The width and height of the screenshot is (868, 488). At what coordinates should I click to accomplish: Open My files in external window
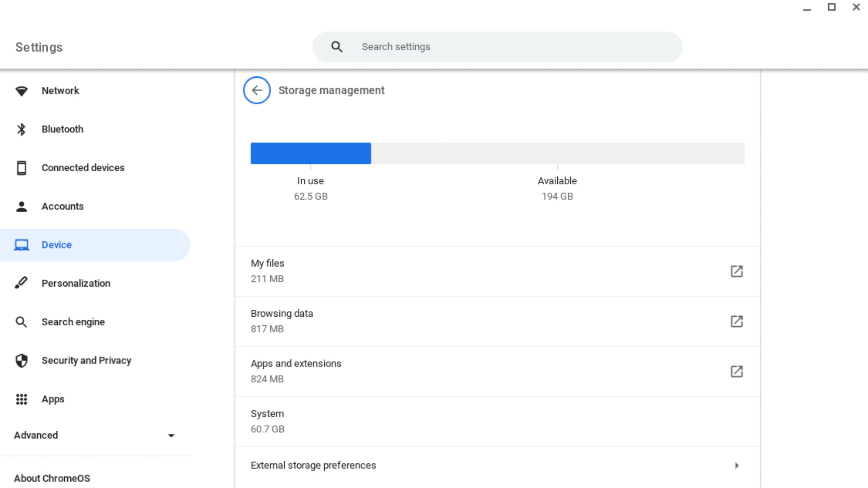pyautogui.click(x=737, y=271)
